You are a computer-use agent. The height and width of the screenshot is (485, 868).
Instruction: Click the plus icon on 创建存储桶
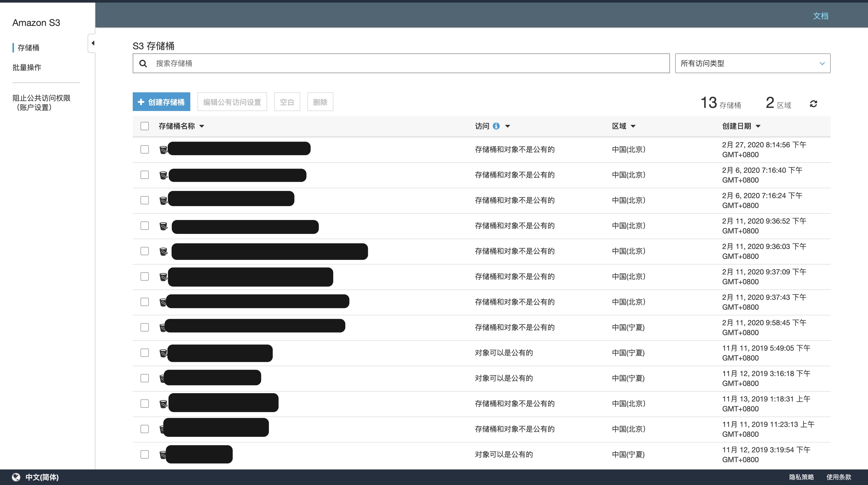(141, 102)
